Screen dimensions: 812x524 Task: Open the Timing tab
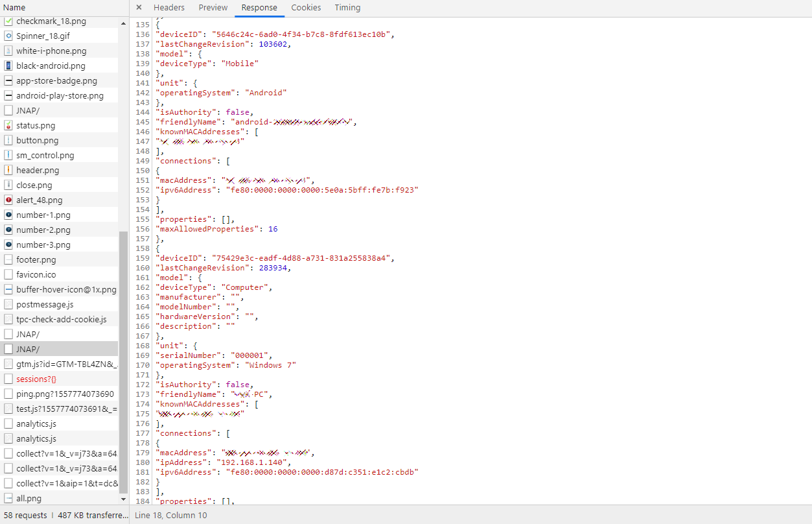[347, 8]
